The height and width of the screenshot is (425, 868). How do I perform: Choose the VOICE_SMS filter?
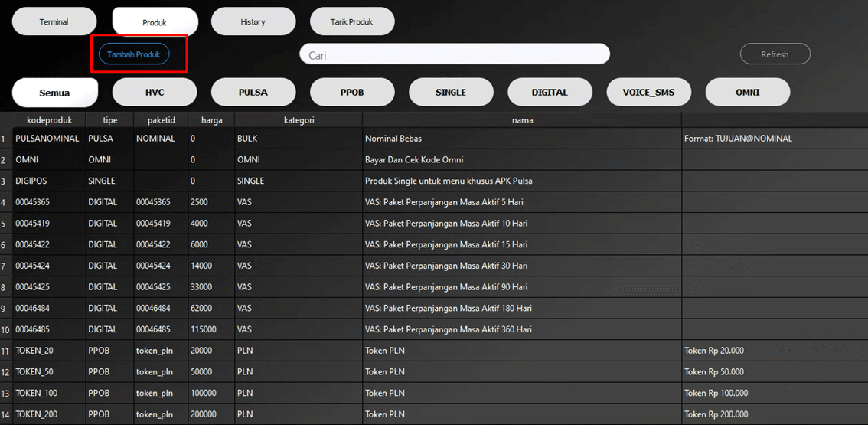[x=648, y=93]
